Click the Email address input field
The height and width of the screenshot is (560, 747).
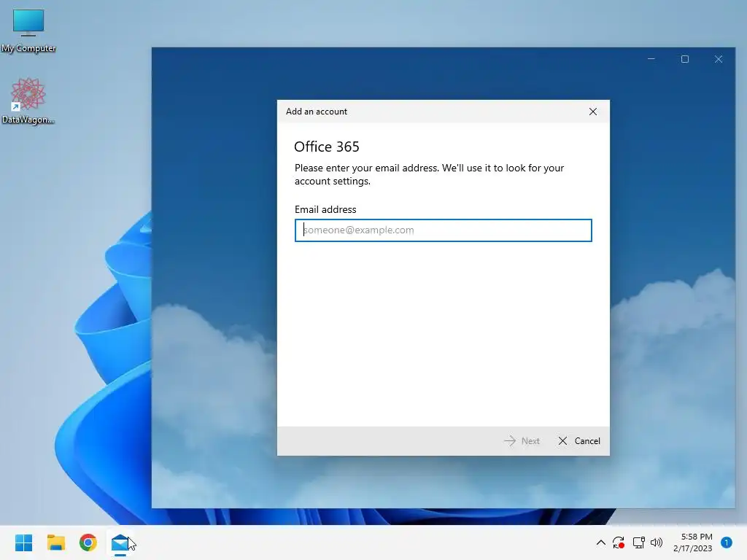(443, 230)
